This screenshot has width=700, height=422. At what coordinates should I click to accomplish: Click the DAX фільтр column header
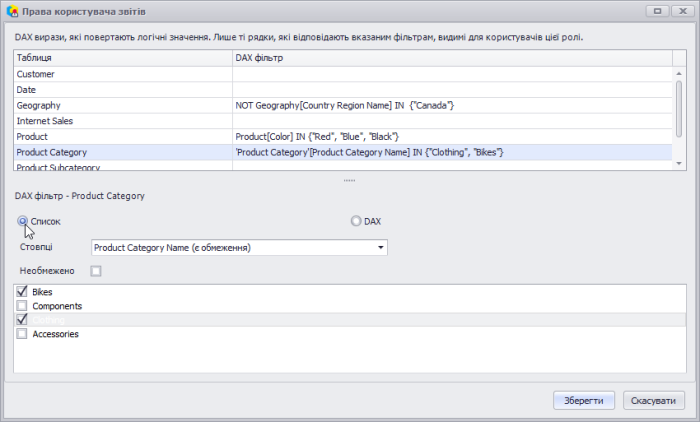tap(450, 59)
